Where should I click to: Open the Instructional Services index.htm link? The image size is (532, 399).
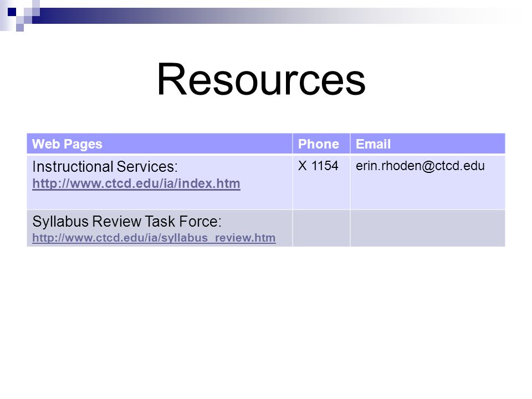coord(136,183)
